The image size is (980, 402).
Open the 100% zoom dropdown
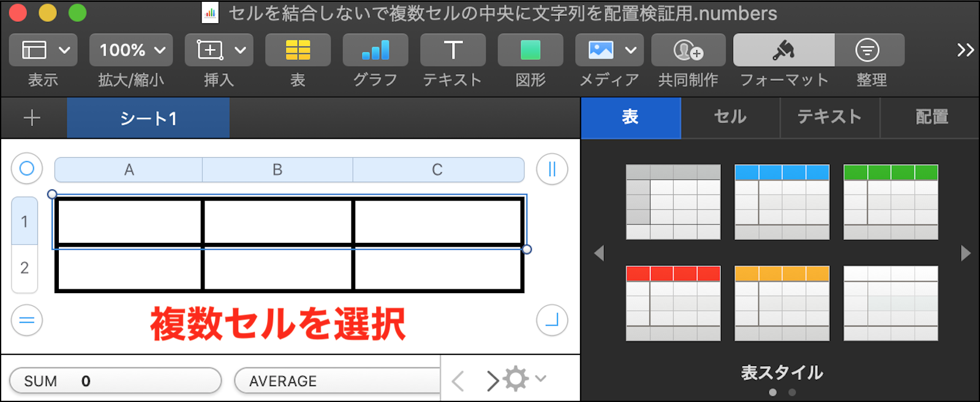coord(131,50)
